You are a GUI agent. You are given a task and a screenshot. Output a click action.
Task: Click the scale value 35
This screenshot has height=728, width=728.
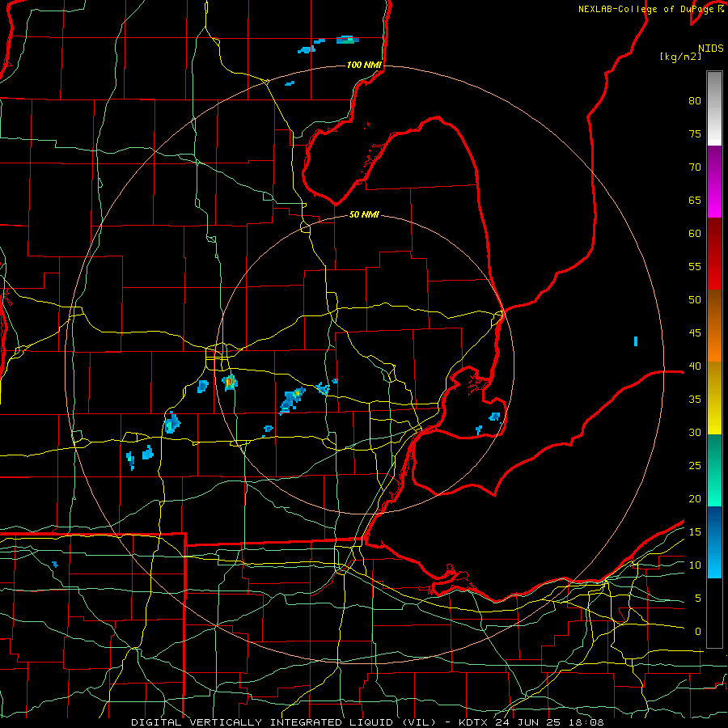coord(695,400)
